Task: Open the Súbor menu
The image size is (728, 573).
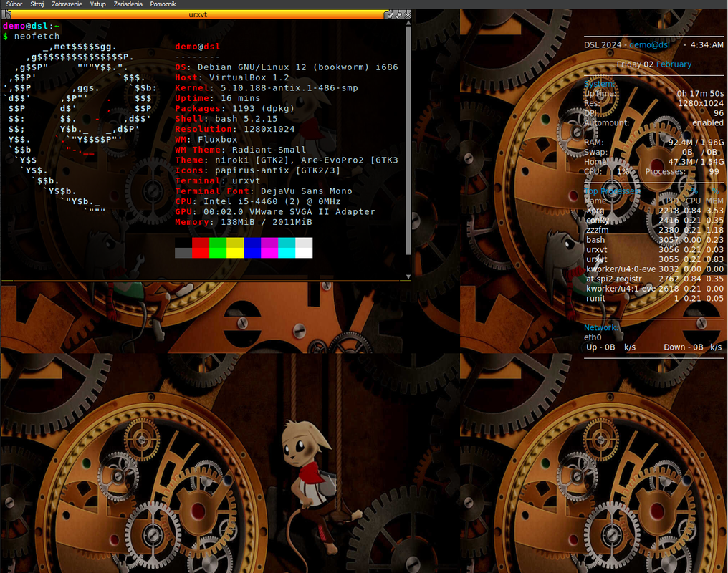Action: (x=14, y=4)
